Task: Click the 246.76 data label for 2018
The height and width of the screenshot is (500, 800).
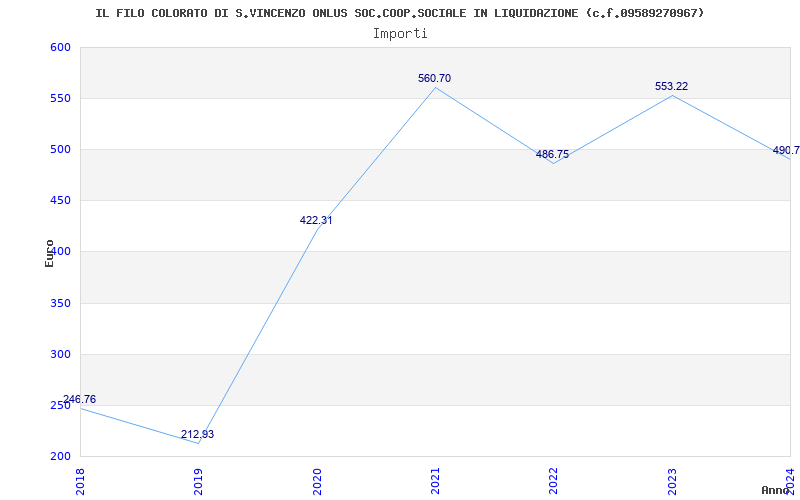Action: 79,399
